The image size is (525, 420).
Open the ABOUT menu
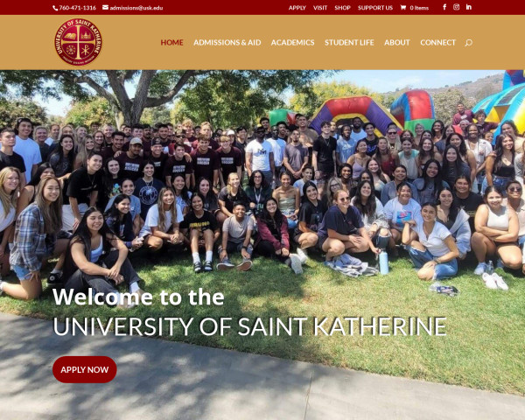397,43
